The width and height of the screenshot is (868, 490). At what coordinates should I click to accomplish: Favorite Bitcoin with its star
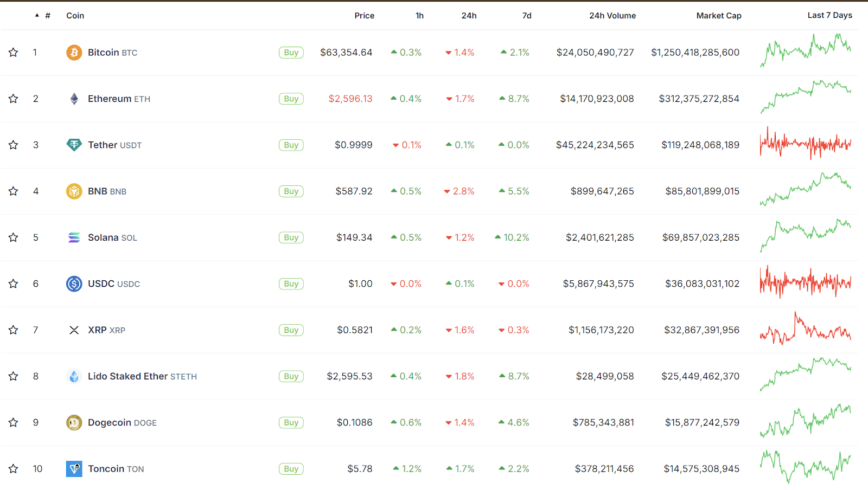[x=14, y=53]
